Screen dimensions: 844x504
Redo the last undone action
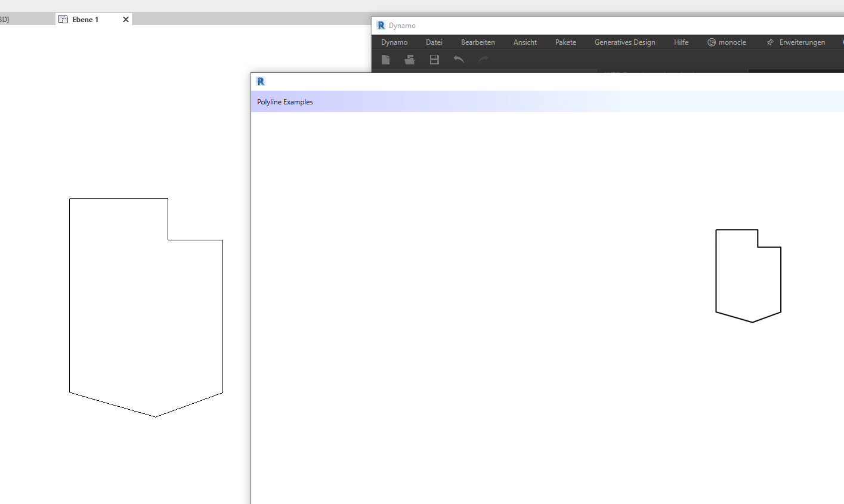[482, 60]
